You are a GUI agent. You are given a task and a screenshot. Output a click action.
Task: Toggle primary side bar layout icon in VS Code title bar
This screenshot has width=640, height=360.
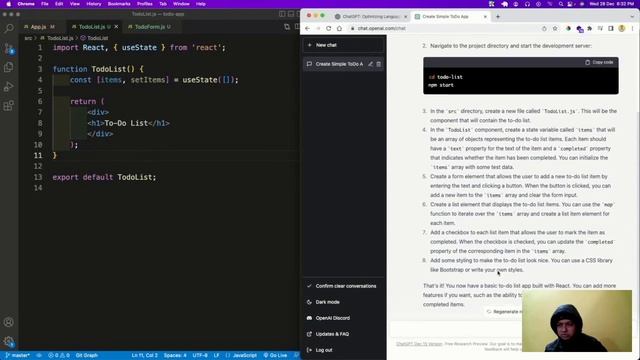click(x=282, y=14)
